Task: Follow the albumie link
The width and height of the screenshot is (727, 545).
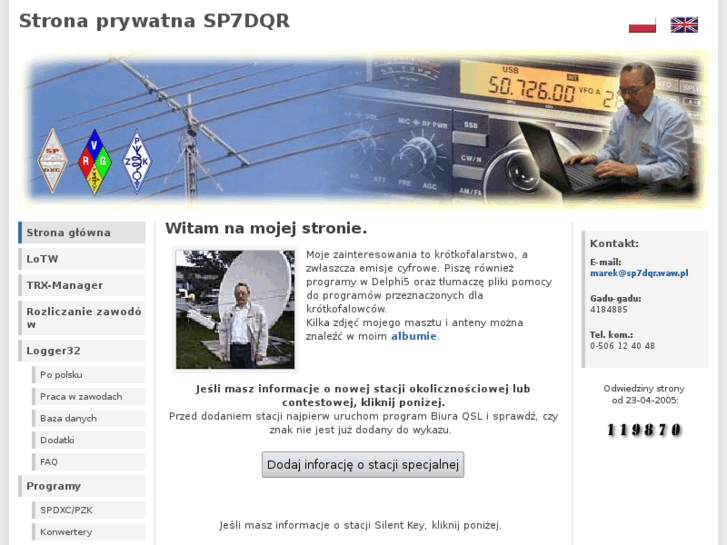Action: pyautogui.click(x=414, y=336)
